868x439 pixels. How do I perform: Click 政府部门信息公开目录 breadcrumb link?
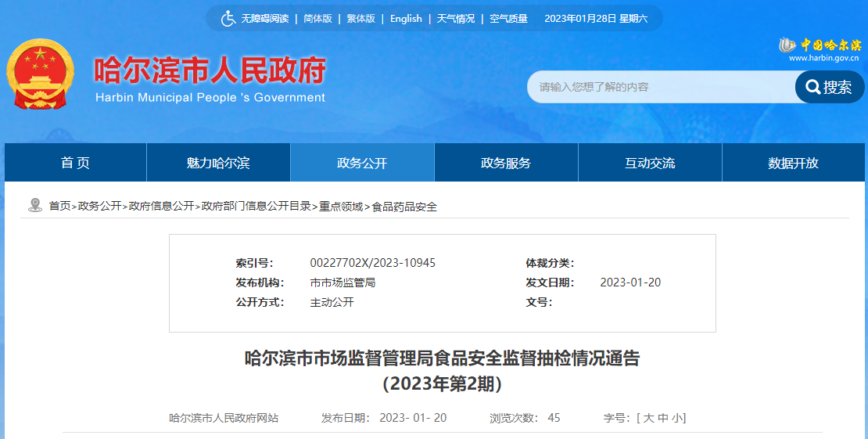point(256,207)
